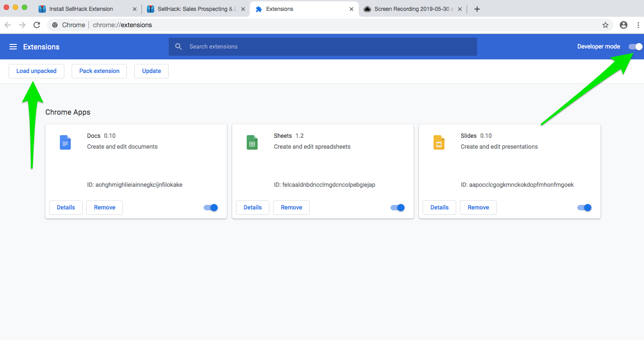The width and height of the screenshot is (644, 340).
Task: Click 'Create and edit spreadsheets' description
Action: pos(312,147)
